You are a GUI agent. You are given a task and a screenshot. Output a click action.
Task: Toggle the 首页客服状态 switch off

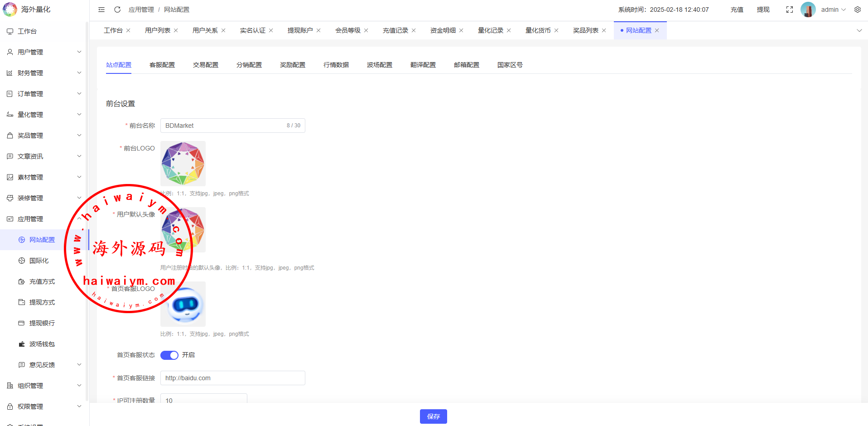tap(169, 355)
